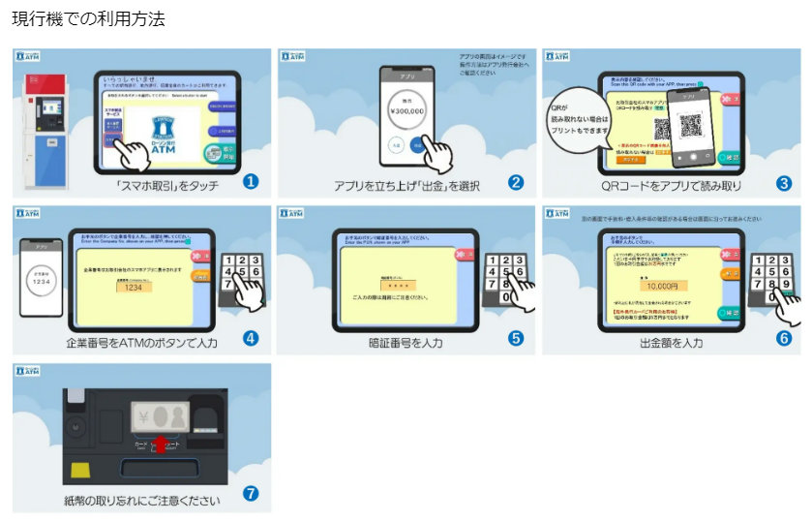The width and height of the screenshot is (812, 521).
Task: Click the 現行機での利用方法 heading
Action: pyautogui.click(x=88, y=18)
